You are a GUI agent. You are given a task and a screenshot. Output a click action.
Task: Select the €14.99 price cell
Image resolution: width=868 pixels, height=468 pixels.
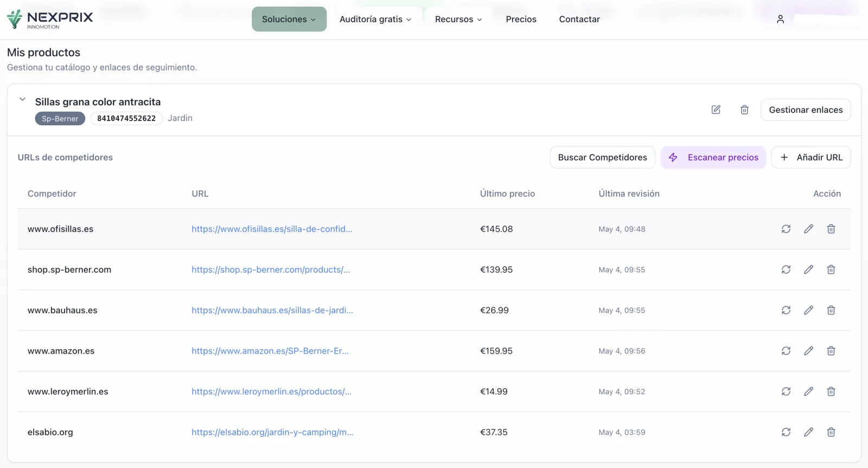click(x=494, y=392)
